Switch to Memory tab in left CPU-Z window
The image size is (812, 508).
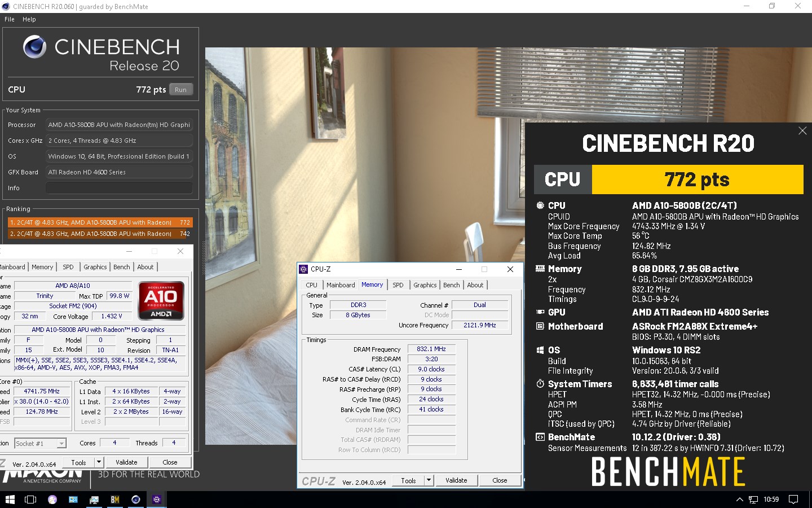point(42,267)
